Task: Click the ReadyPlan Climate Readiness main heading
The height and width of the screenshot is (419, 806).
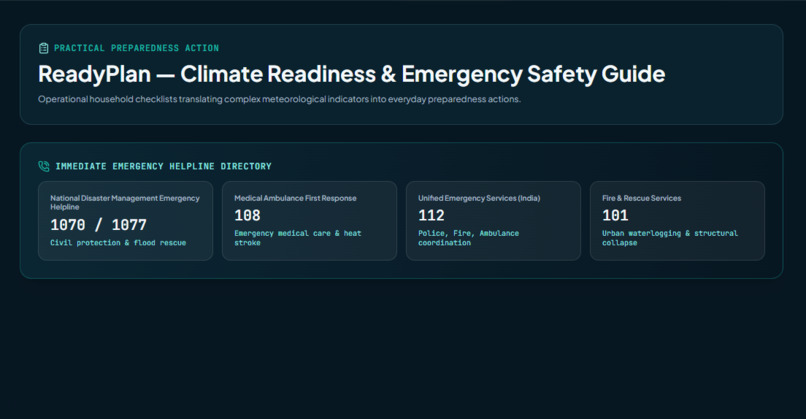Action: coord(352,74)
